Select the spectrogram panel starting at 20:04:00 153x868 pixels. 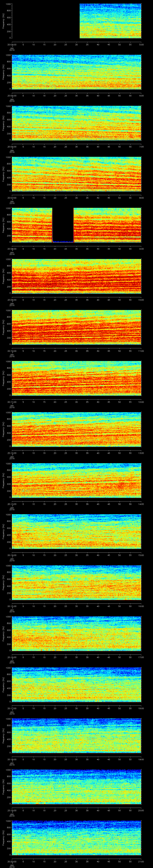point(77,21)
